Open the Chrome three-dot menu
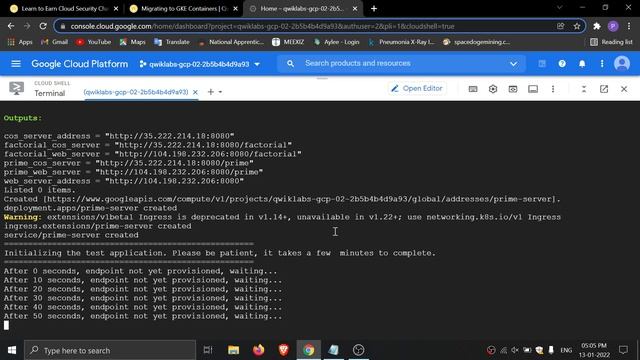 coord(629,26)
